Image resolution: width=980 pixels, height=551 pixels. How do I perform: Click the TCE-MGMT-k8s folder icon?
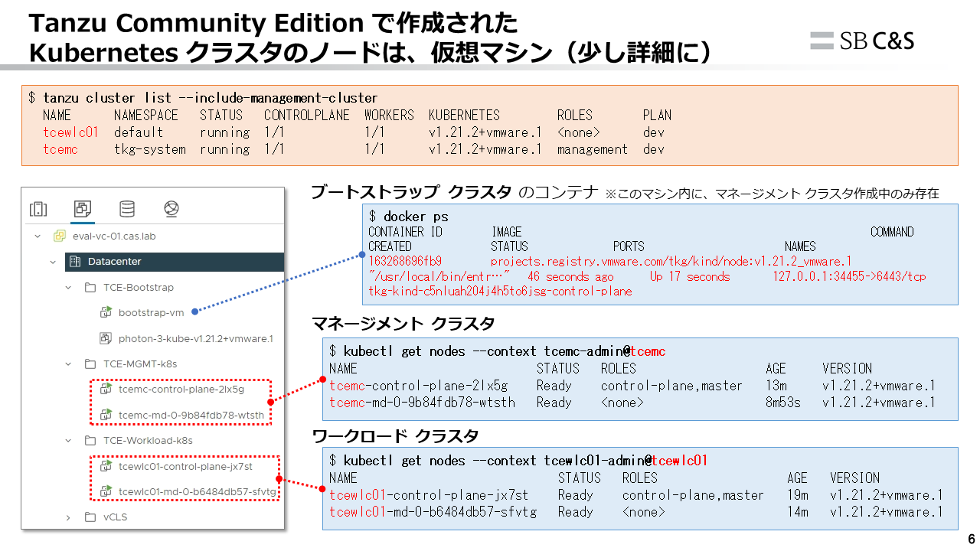[x=90, y=364]
